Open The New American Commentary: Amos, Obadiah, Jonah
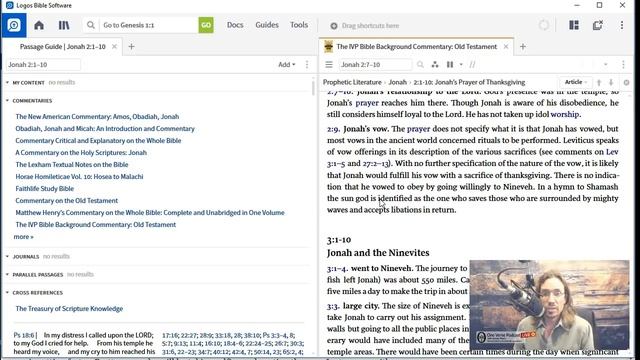Screen dimensions: 640x360 click(97, 116)
